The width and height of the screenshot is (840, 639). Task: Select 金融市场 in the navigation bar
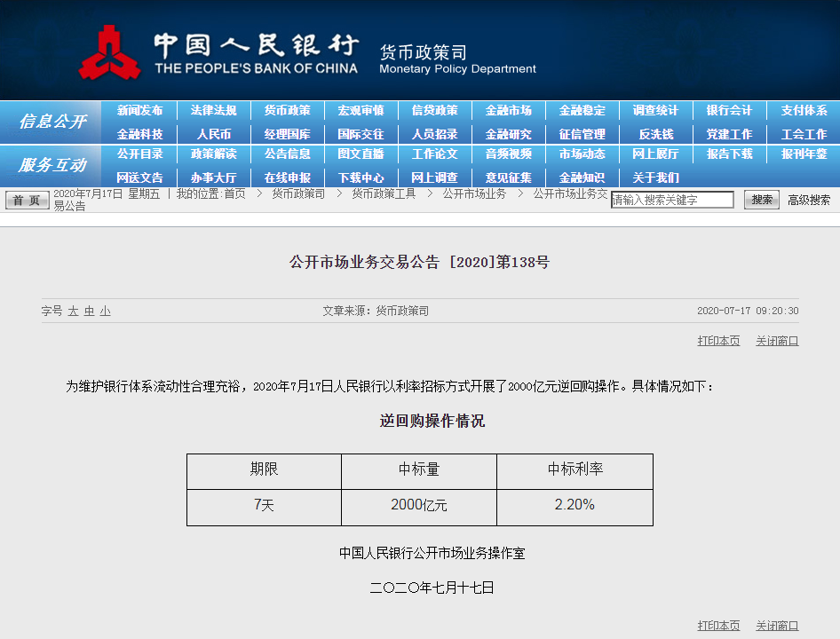pos(508,111)
